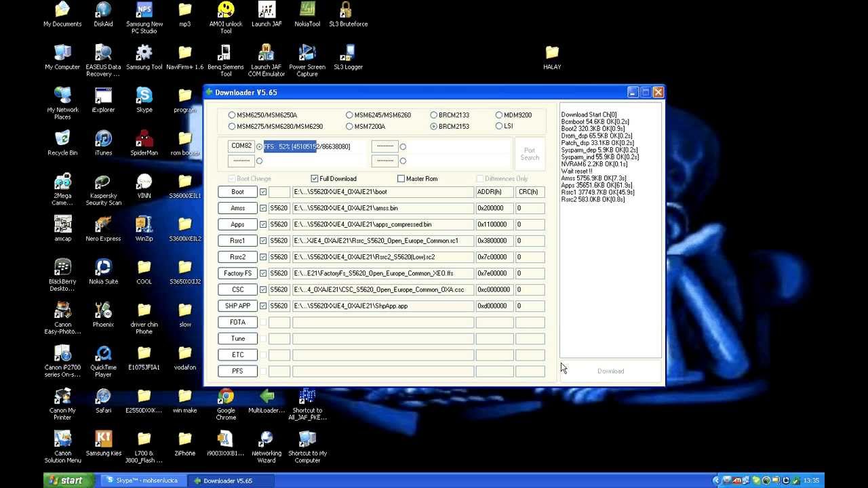The image size is (868, 488).
Task: Open iTunes desktop icon
Action: tap(103, 144)
